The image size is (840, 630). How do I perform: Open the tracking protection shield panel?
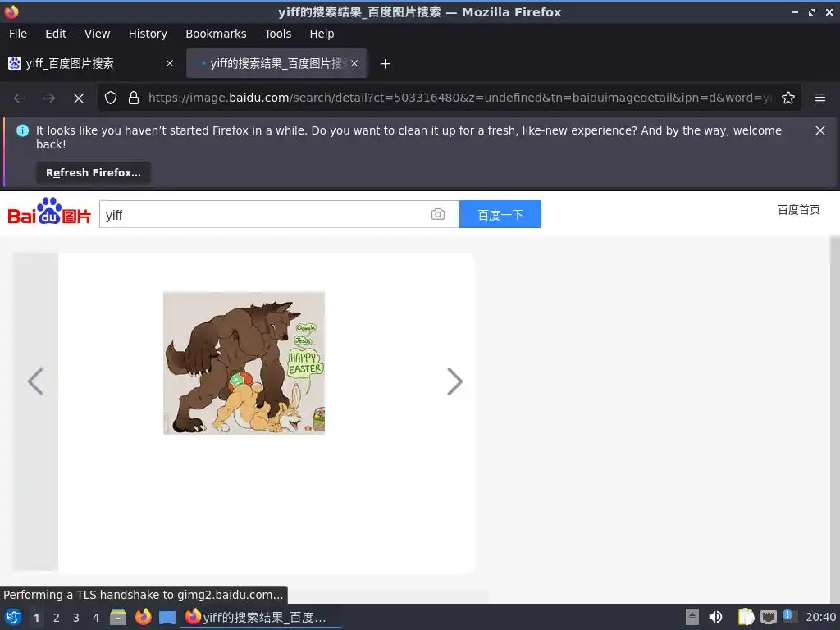tap(111, 98)
